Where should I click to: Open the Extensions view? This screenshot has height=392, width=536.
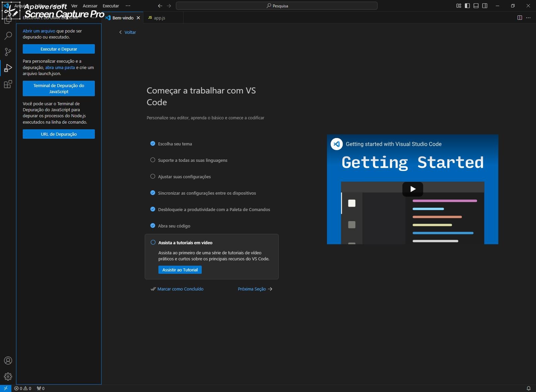pyautogui.click(x=8, y=84)
